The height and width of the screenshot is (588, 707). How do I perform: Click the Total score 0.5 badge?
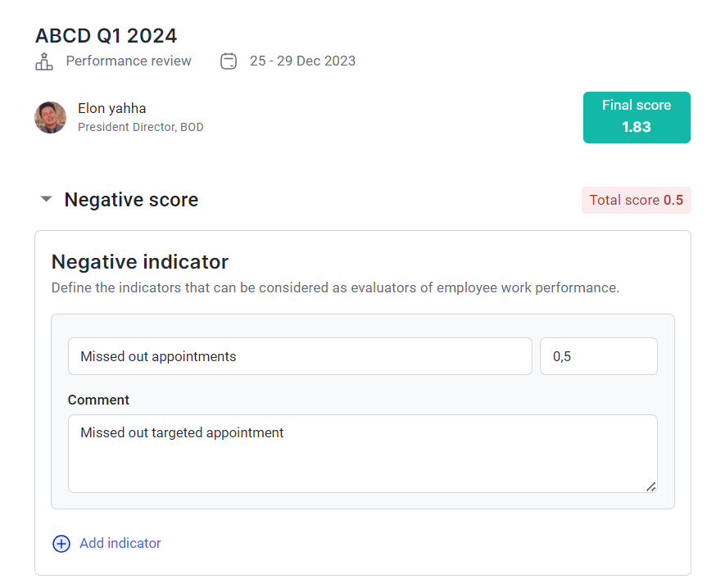coord(637,201)
